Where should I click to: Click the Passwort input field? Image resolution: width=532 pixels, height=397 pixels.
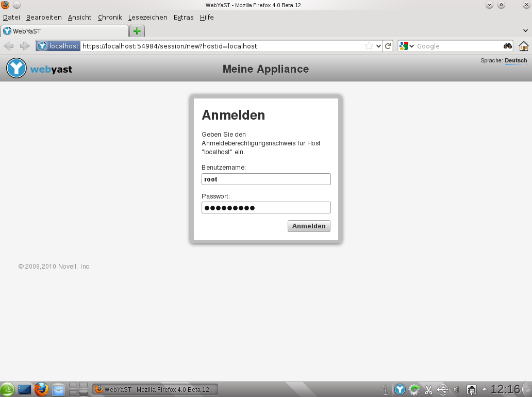pos(266,207)
